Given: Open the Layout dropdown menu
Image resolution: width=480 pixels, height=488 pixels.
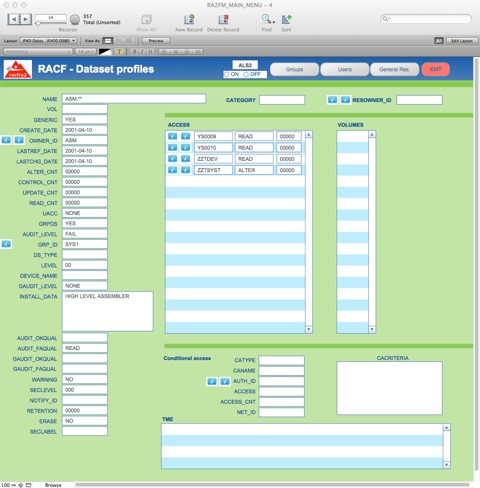Looking at the screenshot, I should (x=49, y=41).
